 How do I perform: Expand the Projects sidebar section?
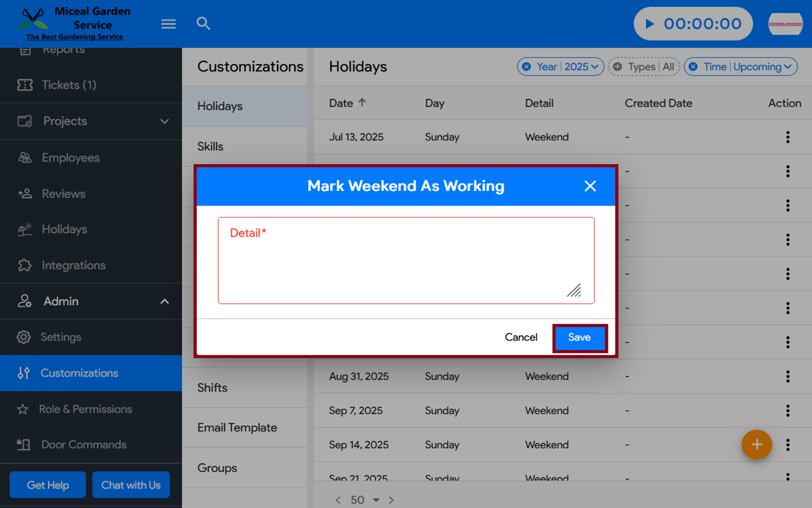click(164, 121)
